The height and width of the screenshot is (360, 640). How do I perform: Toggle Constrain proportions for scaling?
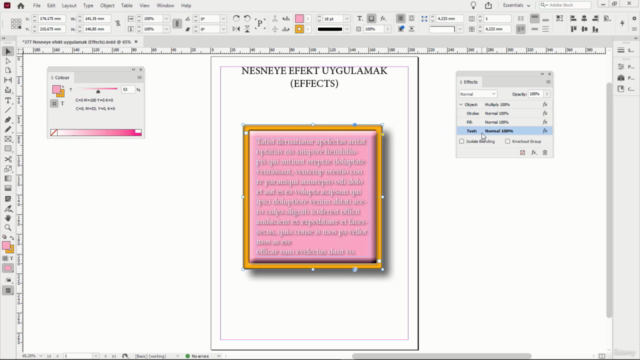[177, 24]
